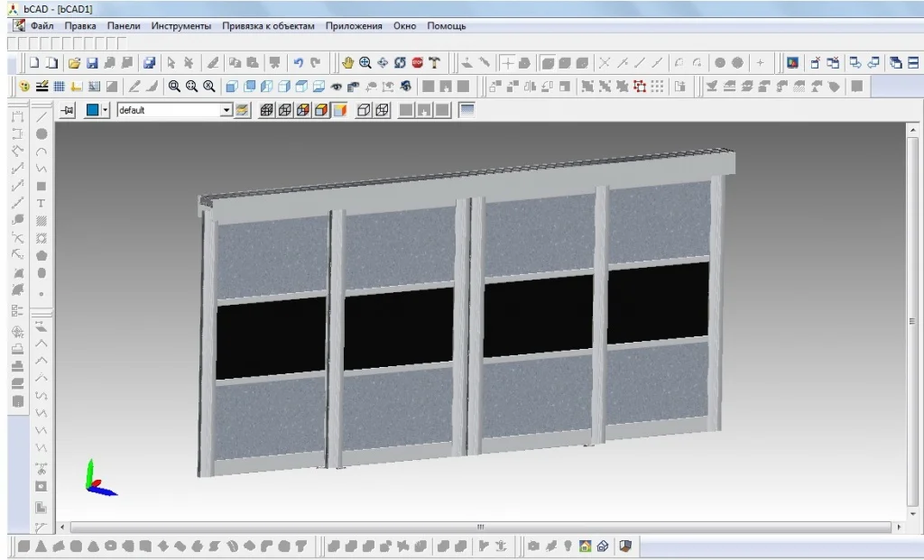
Task: Open the 'default' layer combo box
Action: coord(174,110)
